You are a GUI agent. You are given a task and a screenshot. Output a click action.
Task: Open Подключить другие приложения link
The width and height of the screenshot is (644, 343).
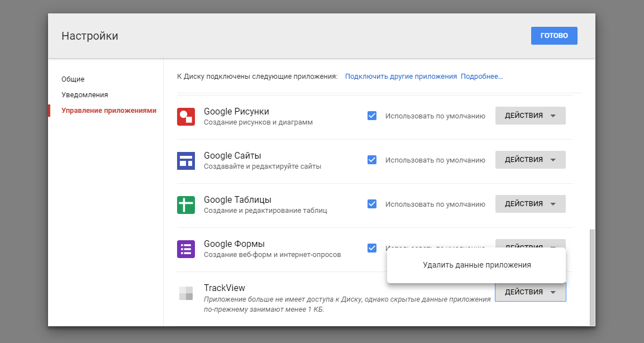pos(401,77)
